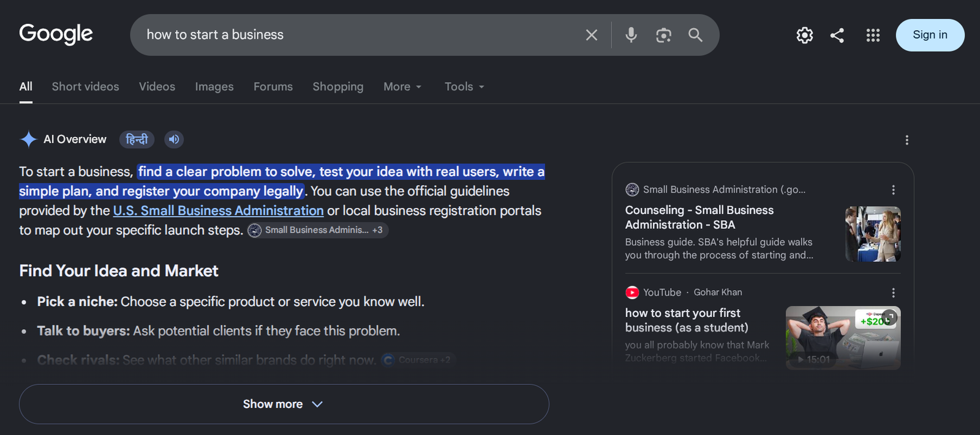Click the Google logo
980x435 pixels.
(56, 34)
